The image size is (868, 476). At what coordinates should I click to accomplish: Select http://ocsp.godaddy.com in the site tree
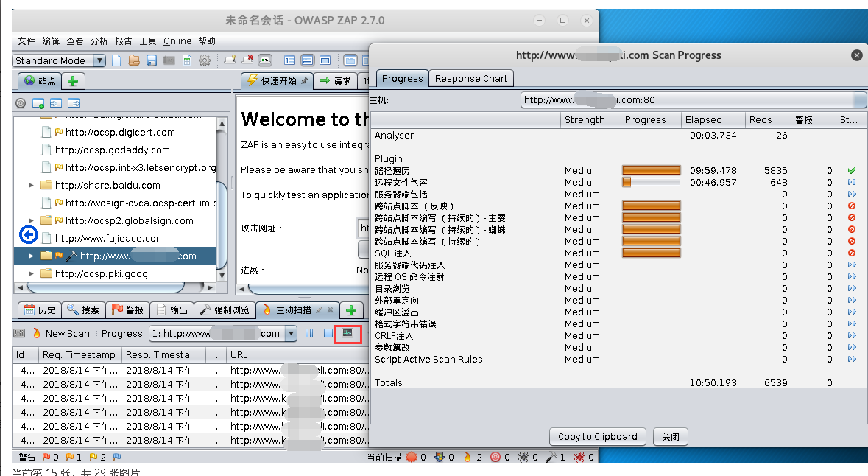point(113,150)
